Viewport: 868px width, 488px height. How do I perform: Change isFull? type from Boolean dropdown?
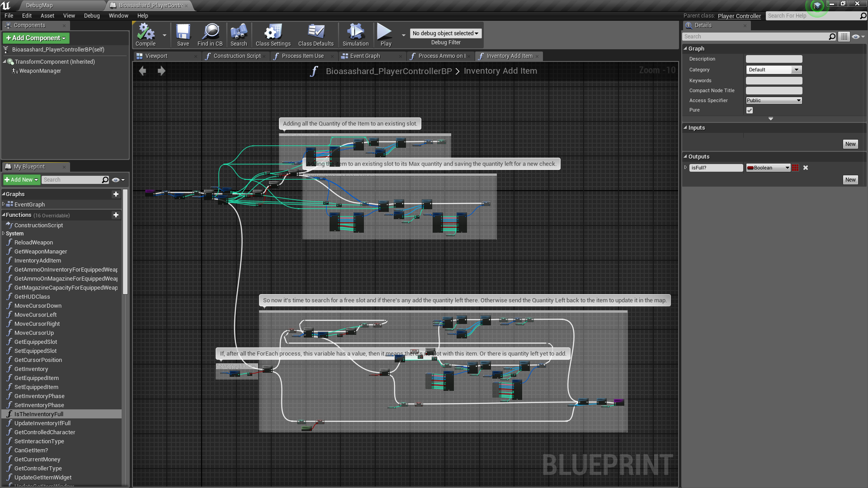click(768, 168)
